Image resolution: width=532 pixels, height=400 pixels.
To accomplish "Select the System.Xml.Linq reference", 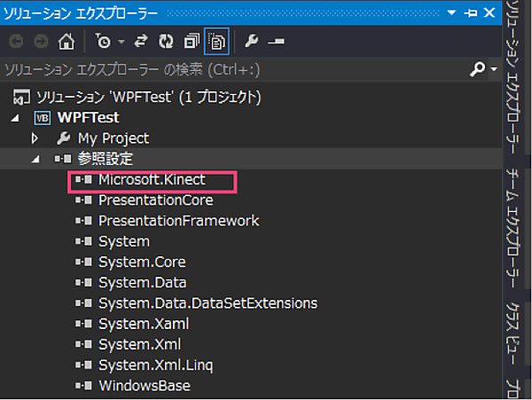I will click(x=155, y=365).
